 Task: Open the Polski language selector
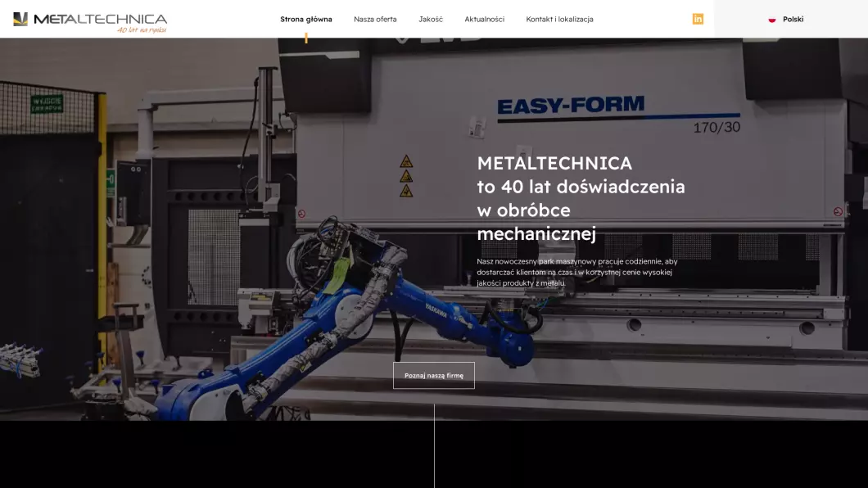[786, 20]
